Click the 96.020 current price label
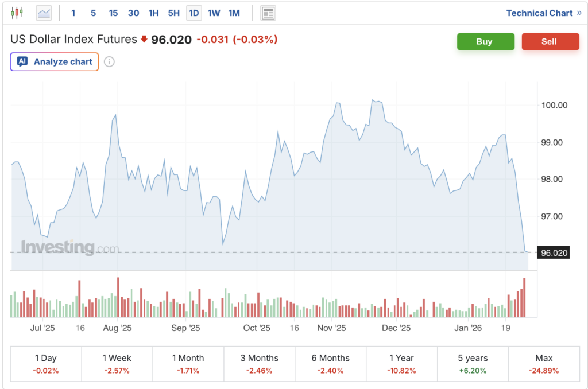 coord(552,252)
